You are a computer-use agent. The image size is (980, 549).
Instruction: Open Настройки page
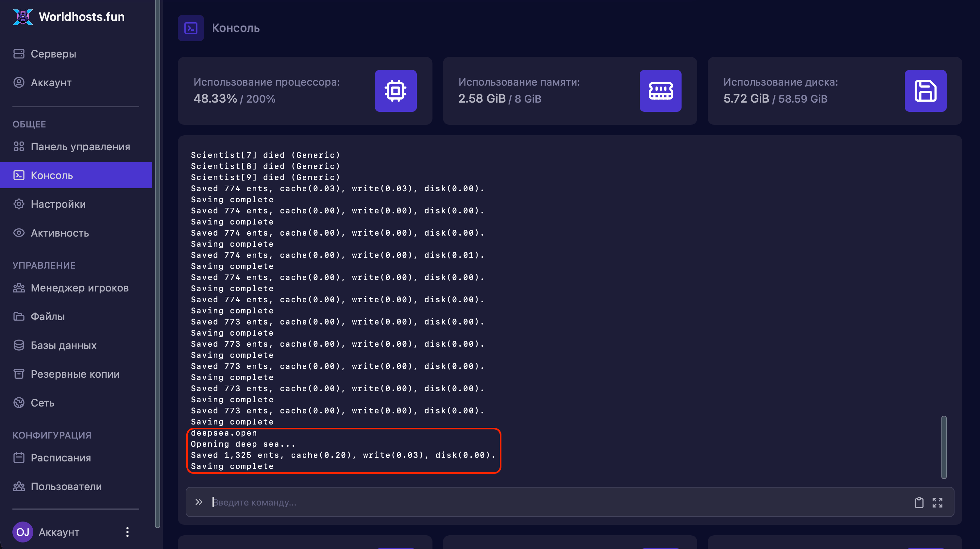point(76,204)
